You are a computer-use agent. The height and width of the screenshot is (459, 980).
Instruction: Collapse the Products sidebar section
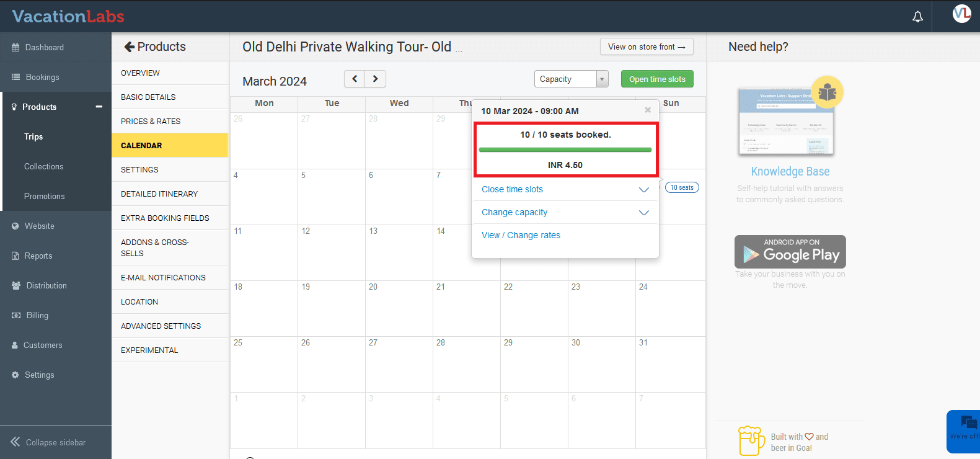tap(99, 107)
